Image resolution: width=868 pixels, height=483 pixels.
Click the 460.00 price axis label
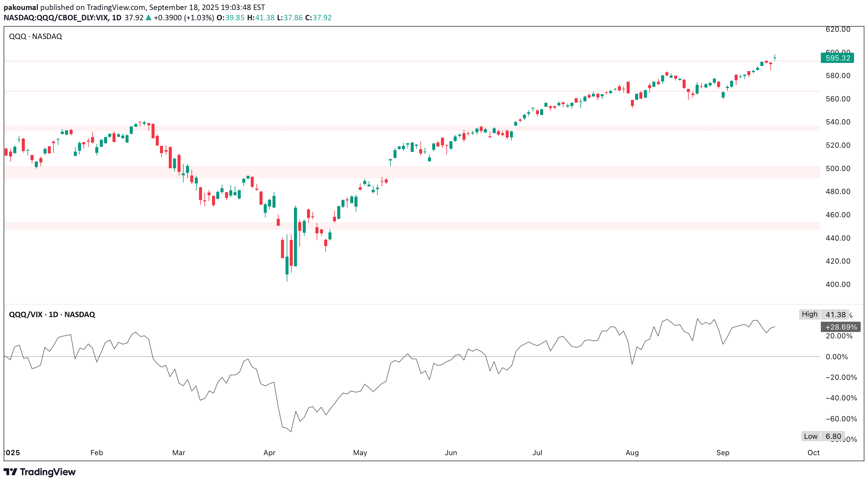pyautogui.click(x=838, y=215)
